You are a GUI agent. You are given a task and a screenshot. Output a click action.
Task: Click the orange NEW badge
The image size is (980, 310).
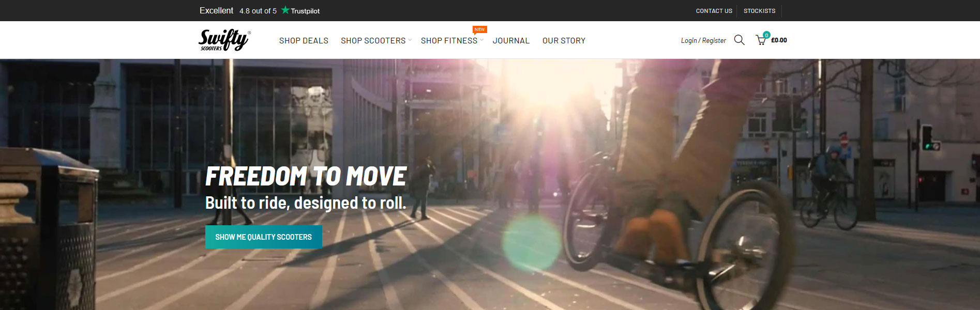[x=479, y=29]
